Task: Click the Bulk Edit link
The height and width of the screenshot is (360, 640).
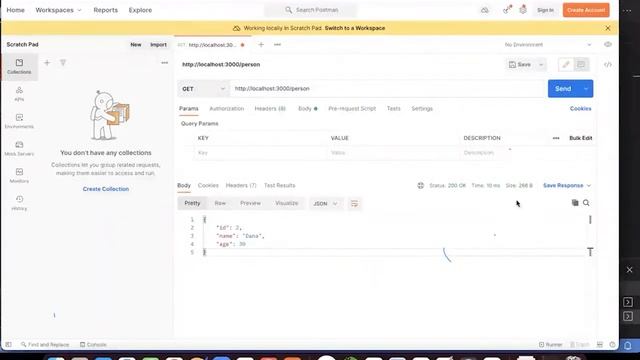Action: [580, 138]
